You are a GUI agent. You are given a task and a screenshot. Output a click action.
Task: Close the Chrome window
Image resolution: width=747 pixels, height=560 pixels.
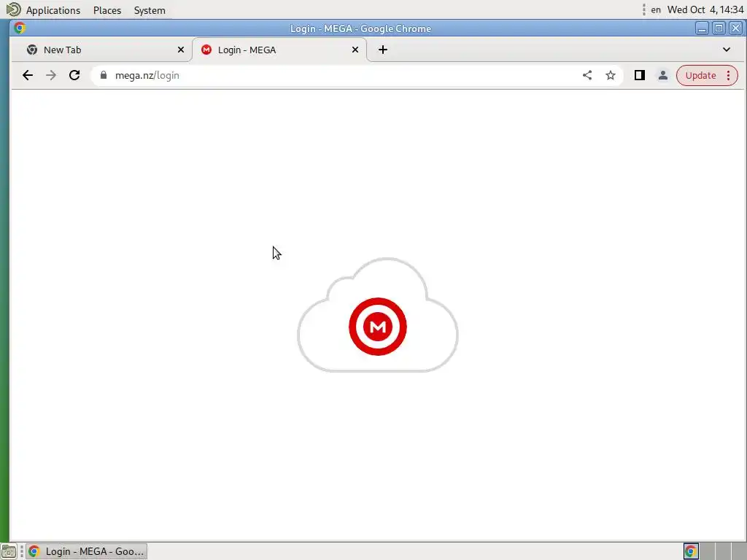coord(735,28)
